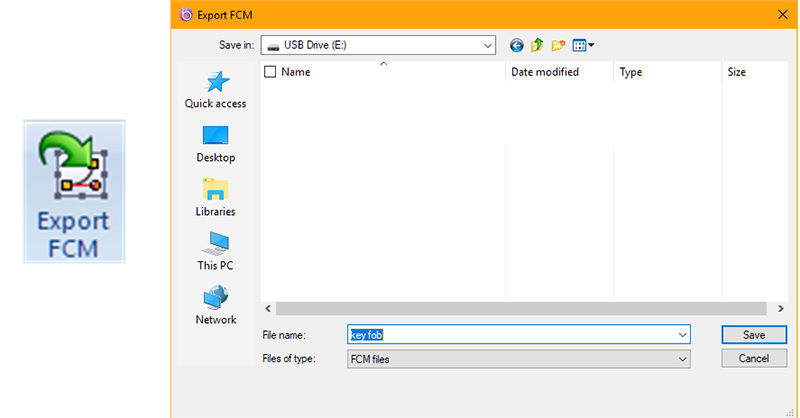Viewport: 800px width, 418px height.
Task: Create a new folder with toolbar icon
Action: click(558, 45)
